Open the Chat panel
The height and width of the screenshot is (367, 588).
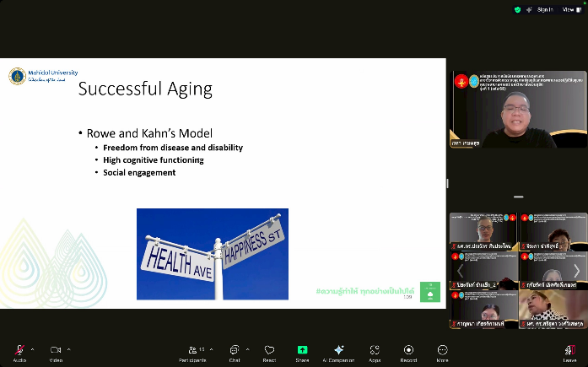[x=235, y=352]
